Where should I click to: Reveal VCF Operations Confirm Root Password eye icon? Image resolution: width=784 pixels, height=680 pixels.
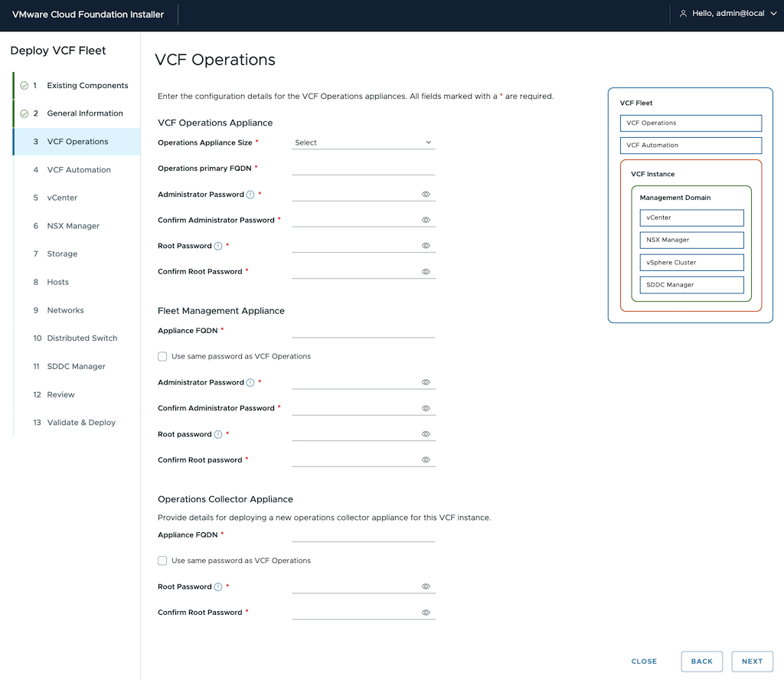(426, 272)
